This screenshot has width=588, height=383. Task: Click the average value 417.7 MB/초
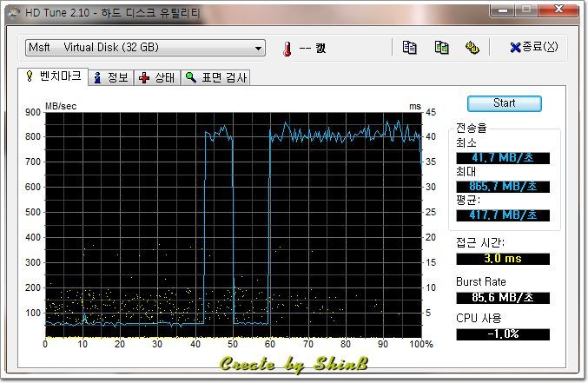click(503, 215)
